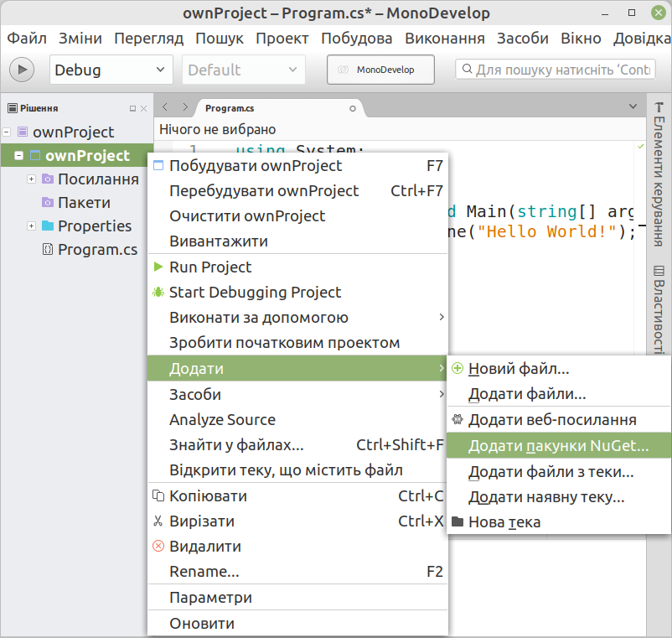Viewport: 672px width, 638px height.
Task: Select Додати файли… in the submenu
Action: (559, 394)
